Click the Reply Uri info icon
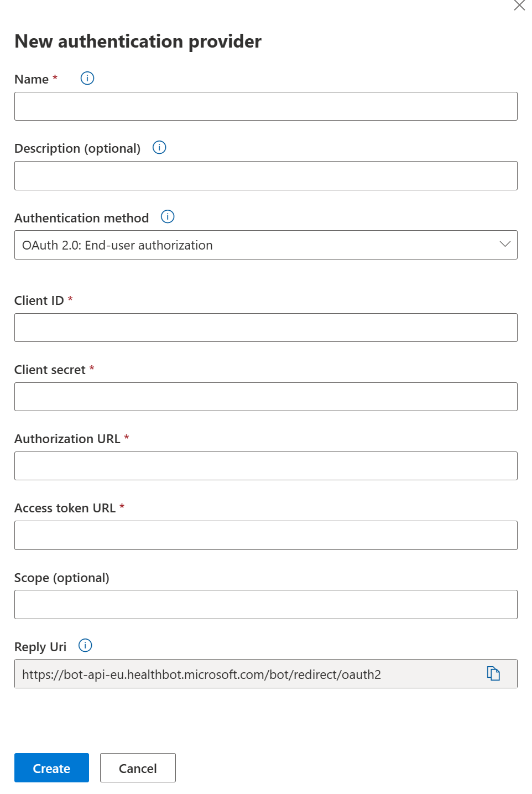This screenshot has height=794, width=532. point(85,645)
